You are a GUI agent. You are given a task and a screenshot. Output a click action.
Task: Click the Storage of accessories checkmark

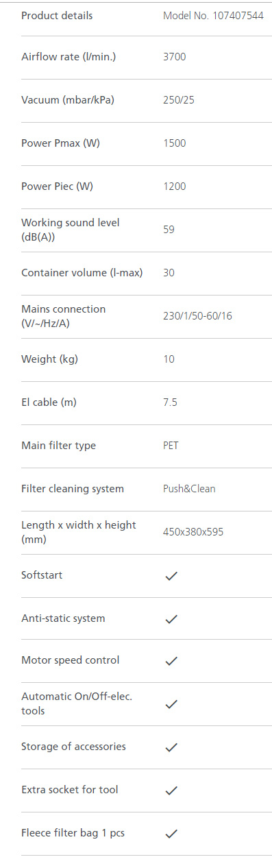[171, 747]
